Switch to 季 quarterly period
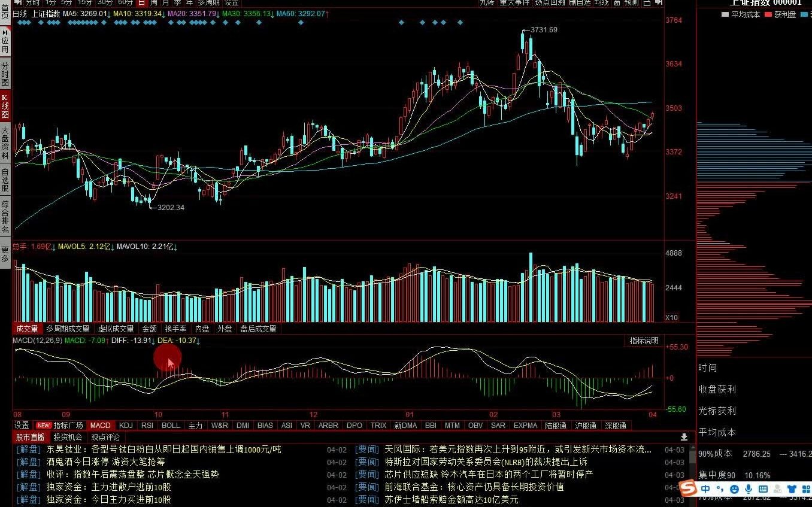This screenshot has width=812, height=507. click(177, 2)
